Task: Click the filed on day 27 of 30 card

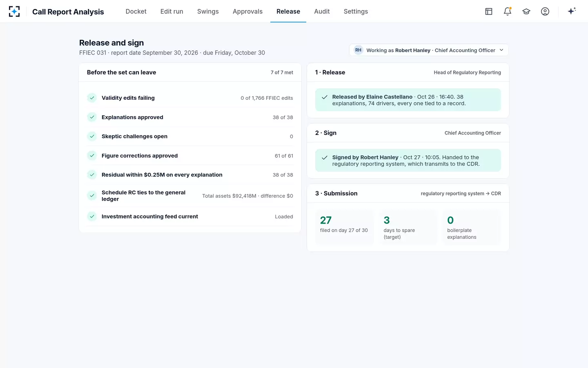Action: click(344, 227)
